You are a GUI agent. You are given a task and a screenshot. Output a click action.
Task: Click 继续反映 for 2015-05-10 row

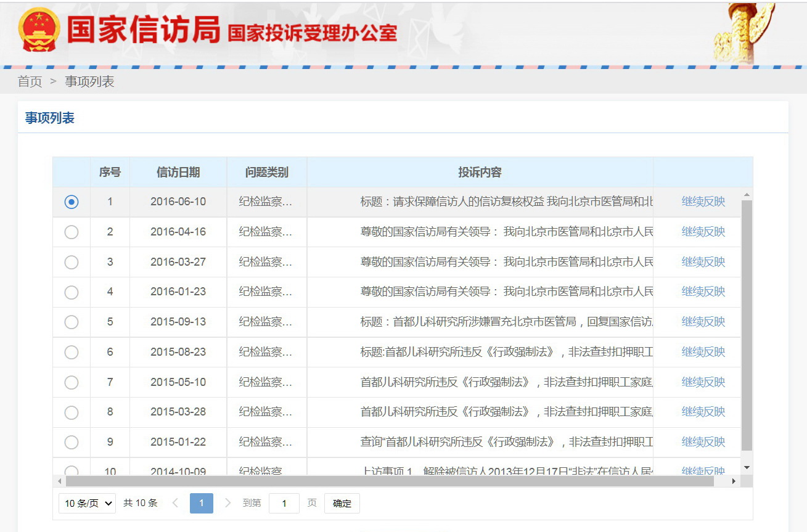coord(703,382)
